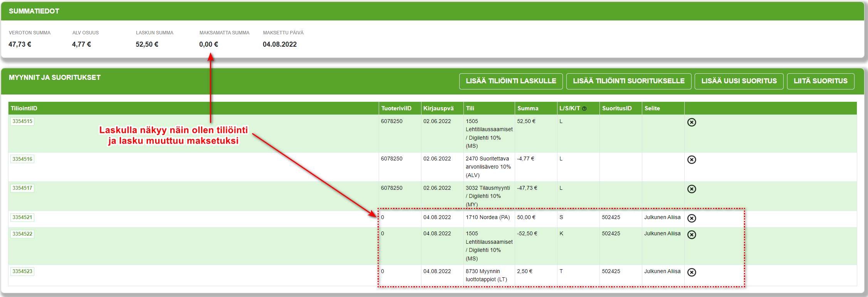Delete the row of TiliointiID 3354521
The width and height of the screenshot is (868, 297).
point(692,218)
